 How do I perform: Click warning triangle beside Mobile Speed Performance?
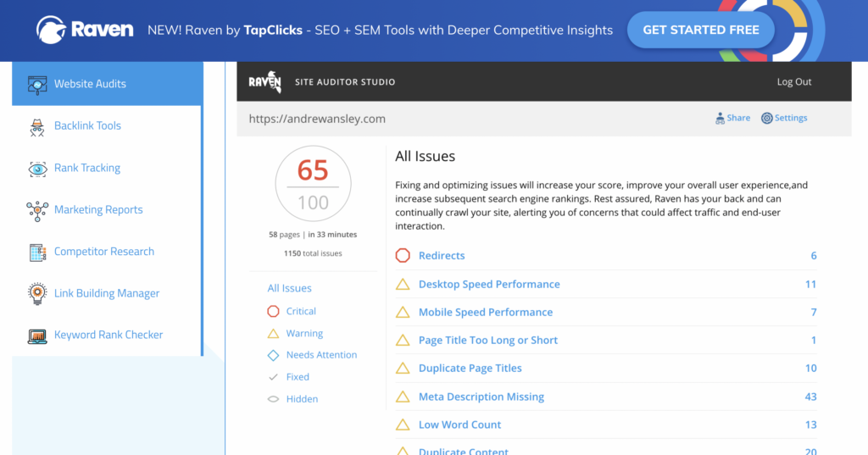tap(403, 312)
